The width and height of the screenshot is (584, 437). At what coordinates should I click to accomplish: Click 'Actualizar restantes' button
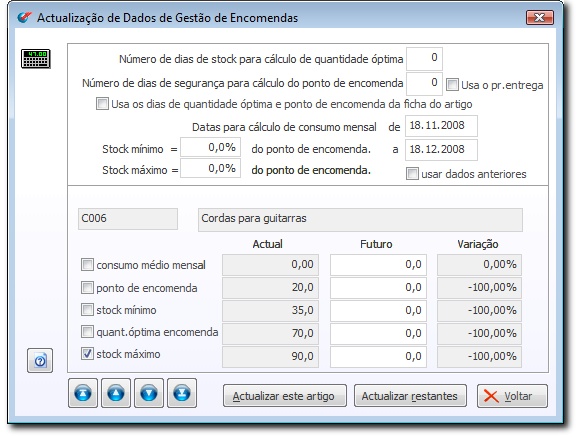(410, 396)
